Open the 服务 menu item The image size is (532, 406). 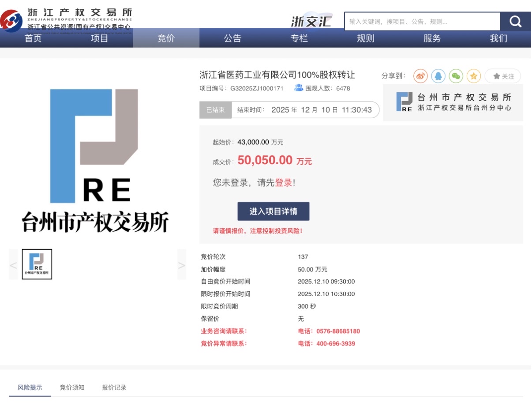tap(432, 38)
